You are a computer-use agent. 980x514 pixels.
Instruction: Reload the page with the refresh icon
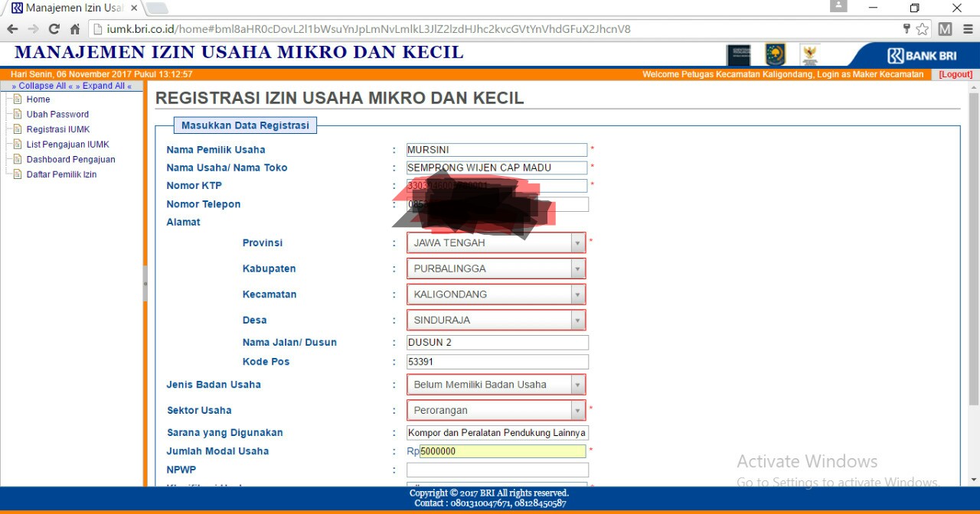[54, 29]
